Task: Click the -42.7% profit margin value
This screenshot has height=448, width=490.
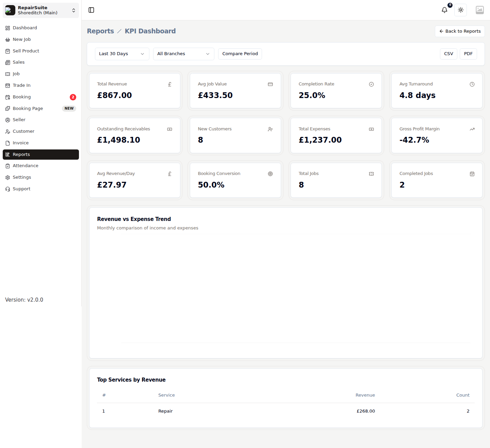Action: point(414,140)
